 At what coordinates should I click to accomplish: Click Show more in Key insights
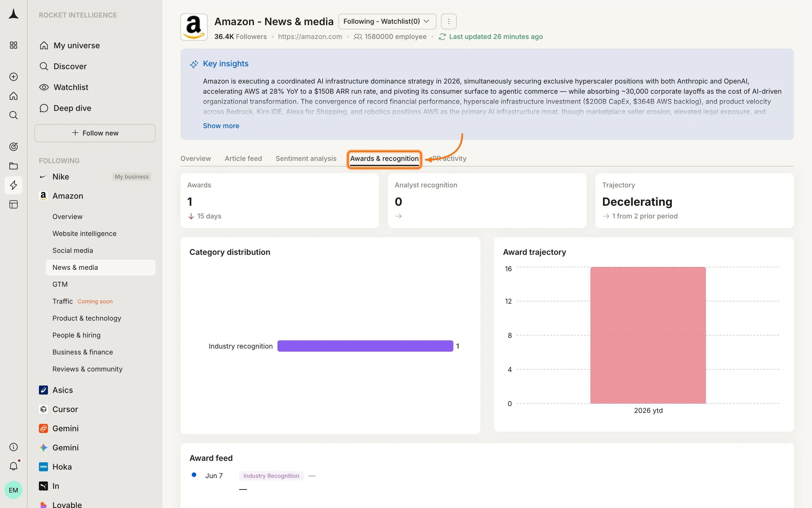(x=221, y=126)
